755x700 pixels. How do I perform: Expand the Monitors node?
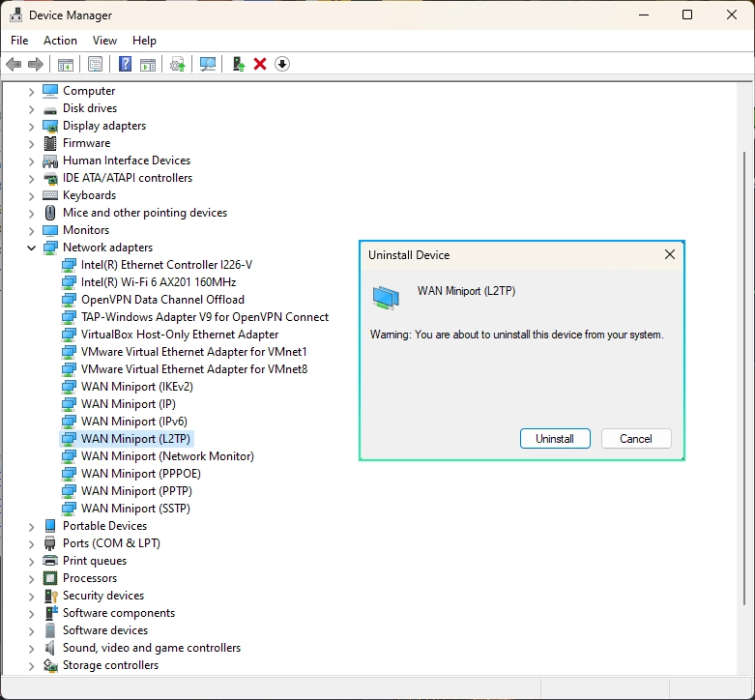(31, 231)
